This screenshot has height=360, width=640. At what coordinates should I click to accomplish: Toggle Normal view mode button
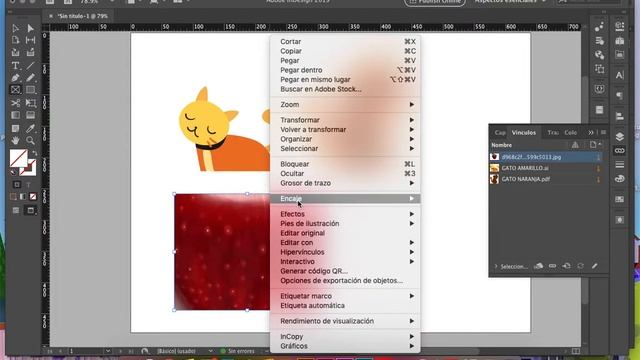click(16, 211)
